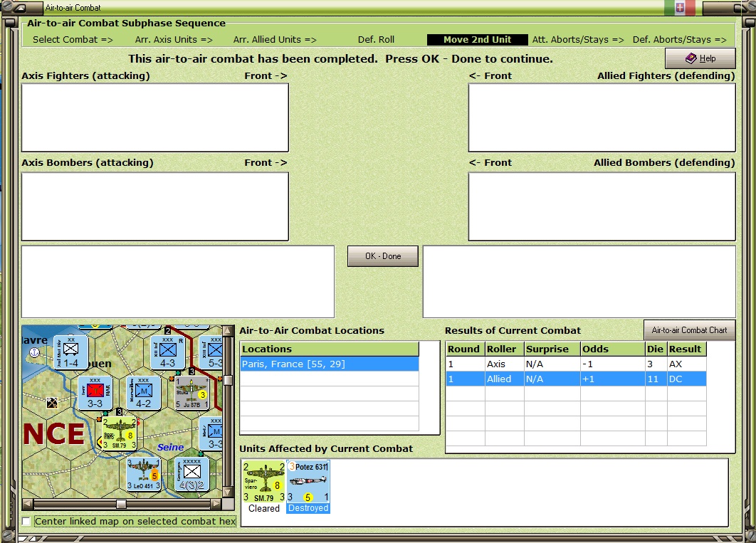Click map horizontal scrollbar left arrow

(x=28, y=504)
